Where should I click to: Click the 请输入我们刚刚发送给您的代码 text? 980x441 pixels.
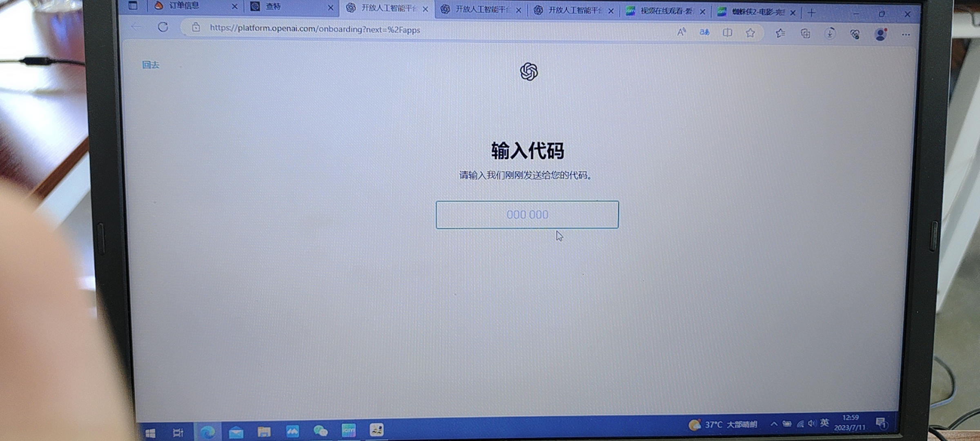coord(526,175)
